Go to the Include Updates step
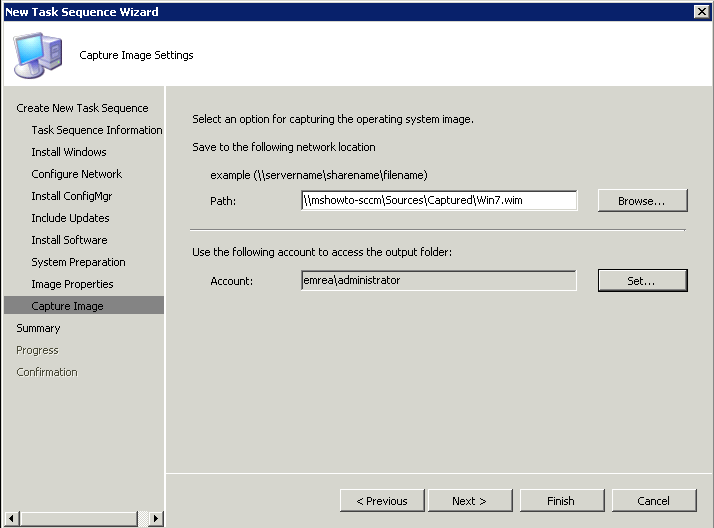The image size is (714, 528). (70, 218)
